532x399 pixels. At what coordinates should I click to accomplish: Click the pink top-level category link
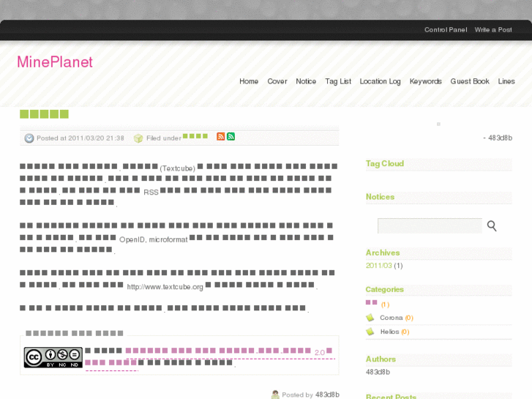point(371,302)
